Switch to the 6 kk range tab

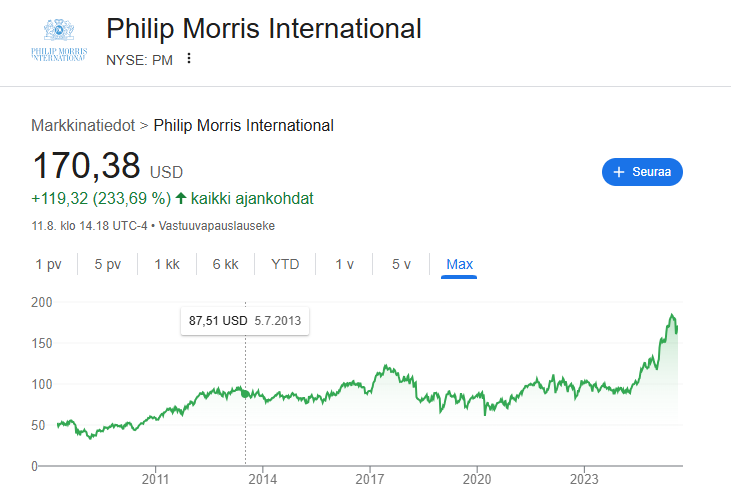tap(225, 264)
